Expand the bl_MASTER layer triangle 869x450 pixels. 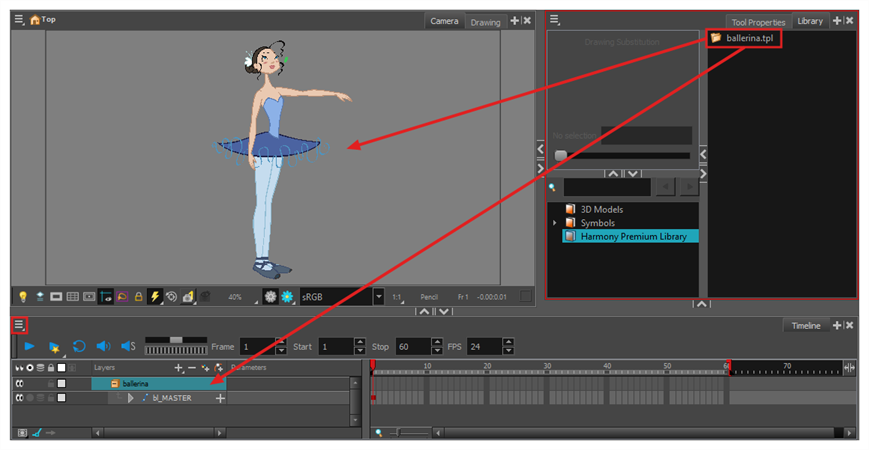click(x=130, y=398)
